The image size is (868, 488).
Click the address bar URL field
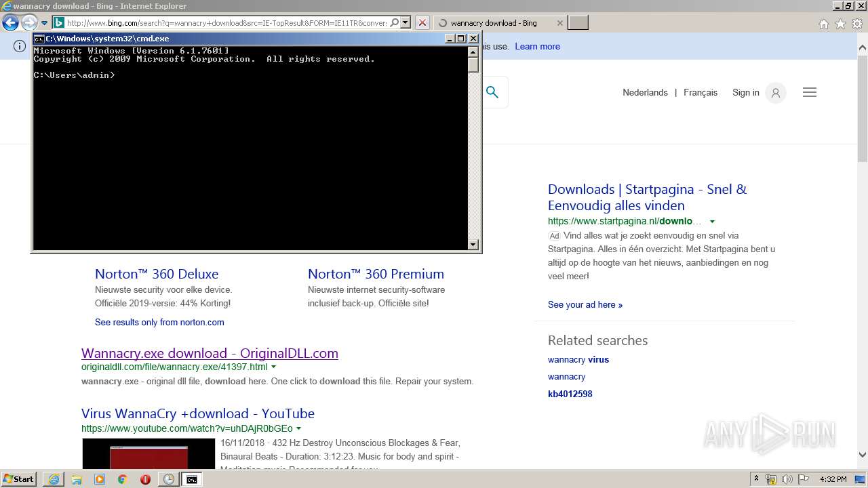[226, 22]
